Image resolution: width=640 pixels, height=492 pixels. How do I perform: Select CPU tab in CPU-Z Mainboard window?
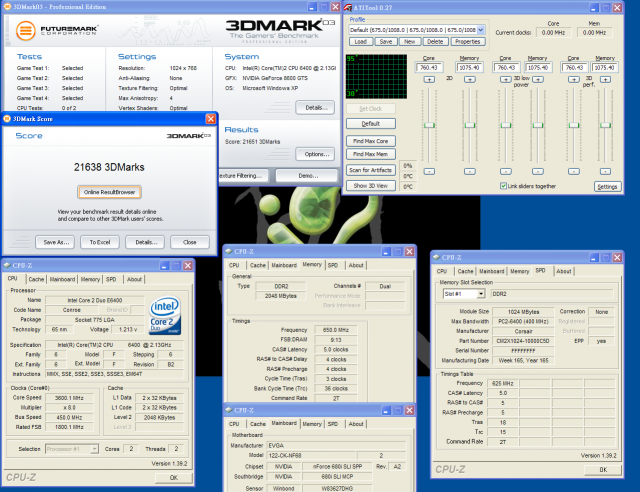[x=234, y=424]
